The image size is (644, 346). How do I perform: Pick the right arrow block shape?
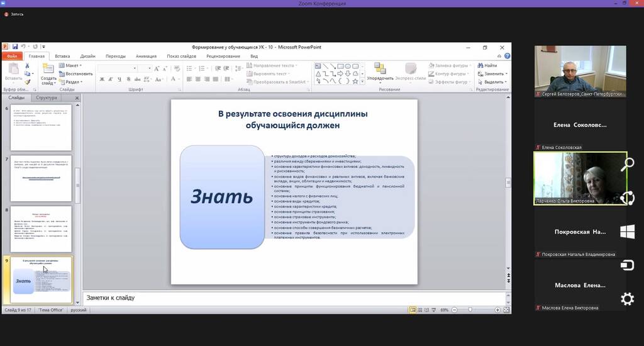coord(340,74)
